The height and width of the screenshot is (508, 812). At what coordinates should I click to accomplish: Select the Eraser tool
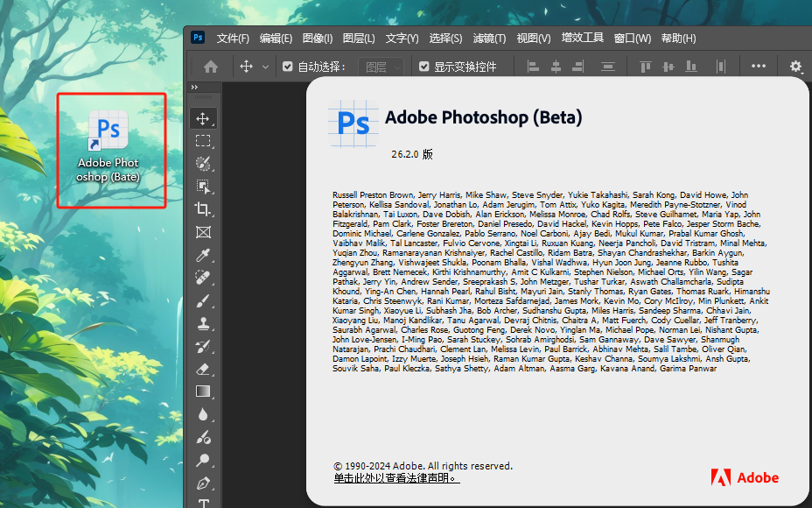coord(203,369)
